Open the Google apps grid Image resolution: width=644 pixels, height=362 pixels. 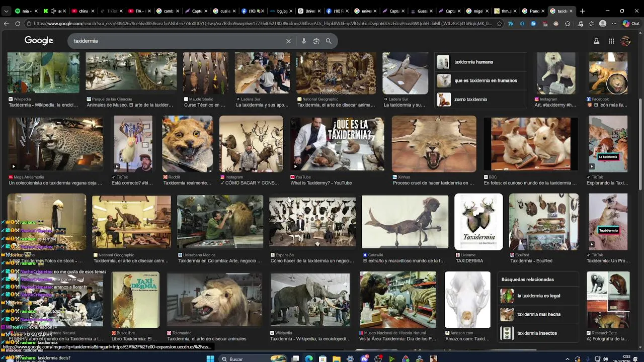pyautogui.click(x=611, y=41)
